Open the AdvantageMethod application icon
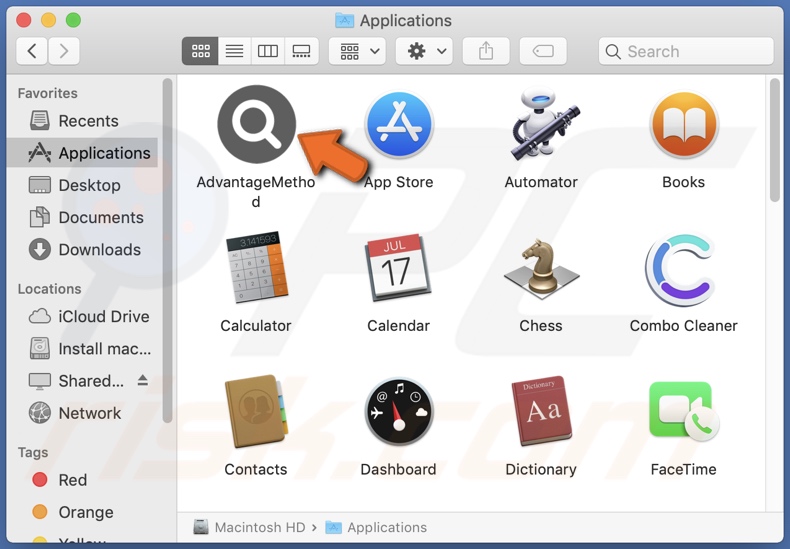The height and width of the screenshot is (549, 790). 256,124
